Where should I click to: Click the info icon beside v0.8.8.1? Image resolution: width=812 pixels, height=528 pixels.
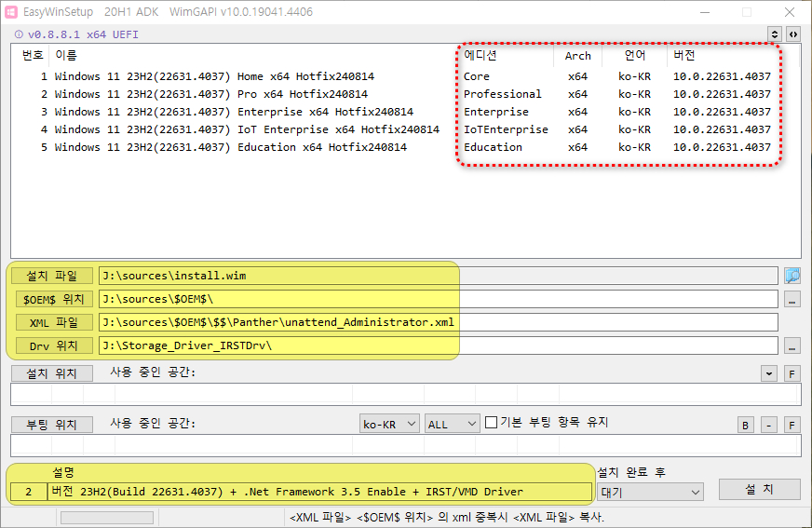tap(19, 34)
